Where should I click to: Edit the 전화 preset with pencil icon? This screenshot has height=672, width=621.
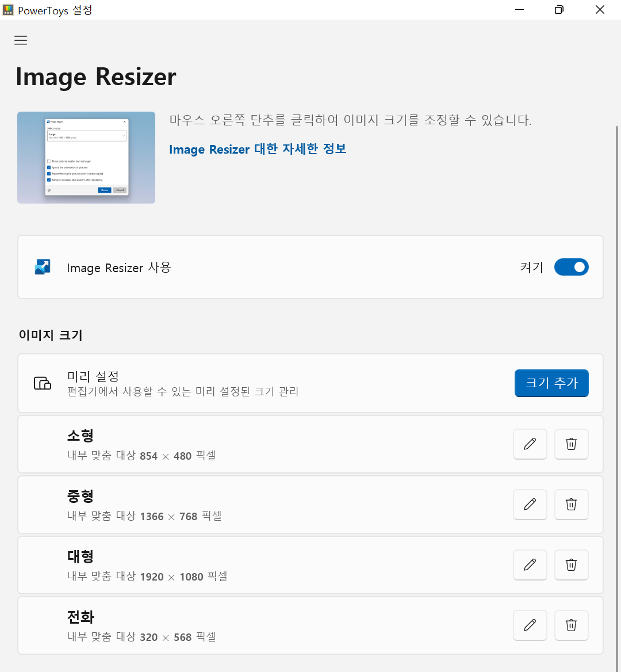point(530,625)
